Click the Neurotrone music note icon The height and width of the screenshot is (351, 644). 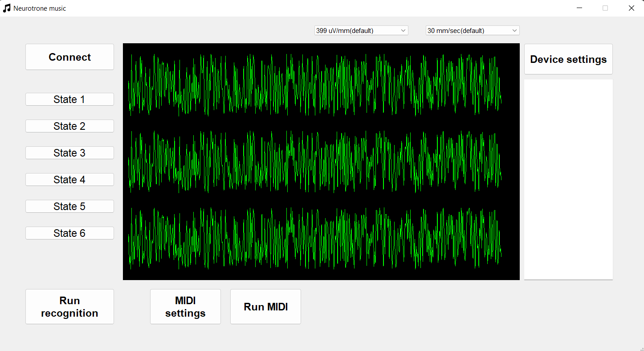(6, 8)
